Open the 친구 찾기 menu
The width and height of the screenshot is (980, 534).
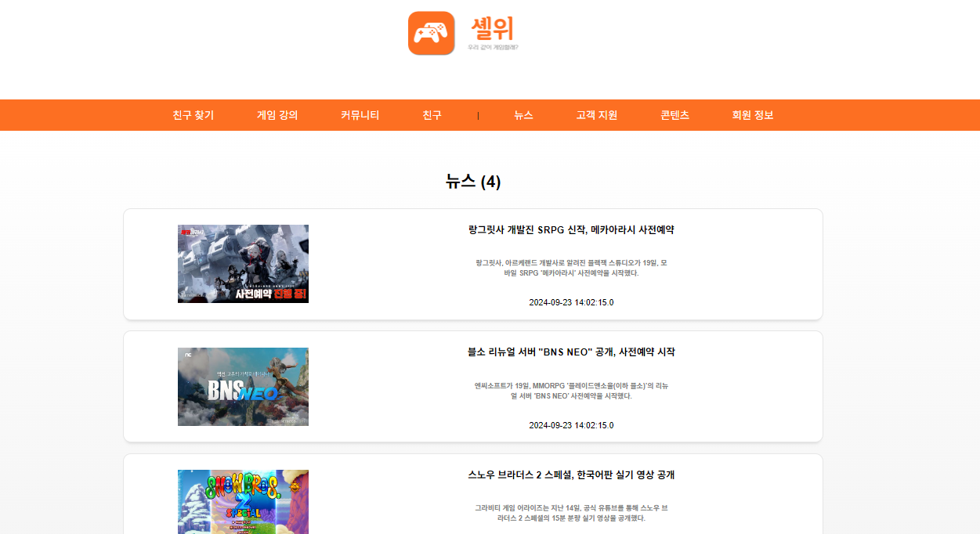click(193, 115)
